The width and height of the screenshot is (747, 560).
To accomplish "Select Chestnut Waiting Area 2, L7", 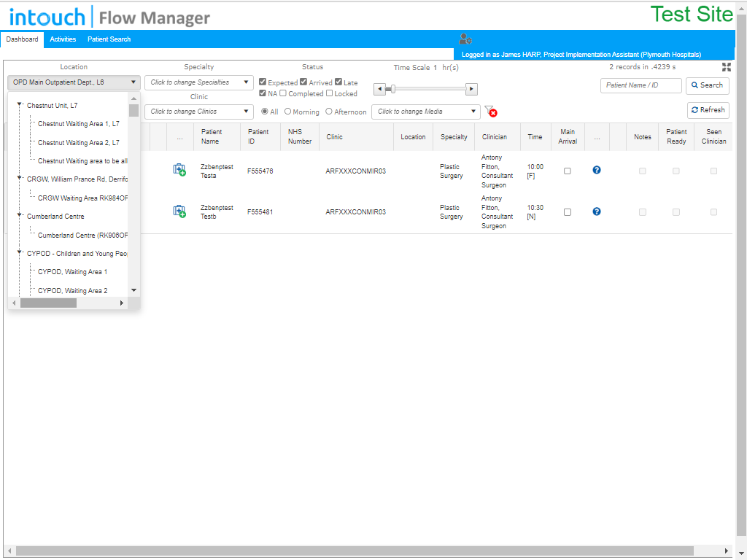I will click(x=79, y=142).
